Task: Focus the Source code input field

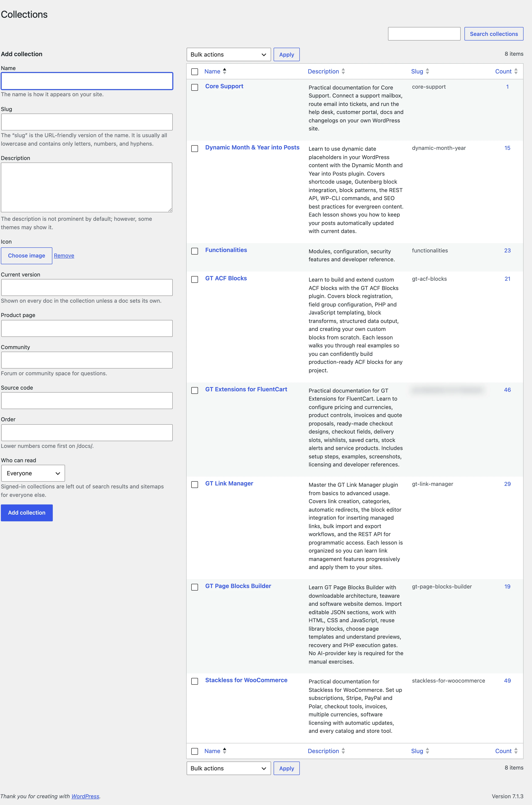Action: tap(87, 401)
